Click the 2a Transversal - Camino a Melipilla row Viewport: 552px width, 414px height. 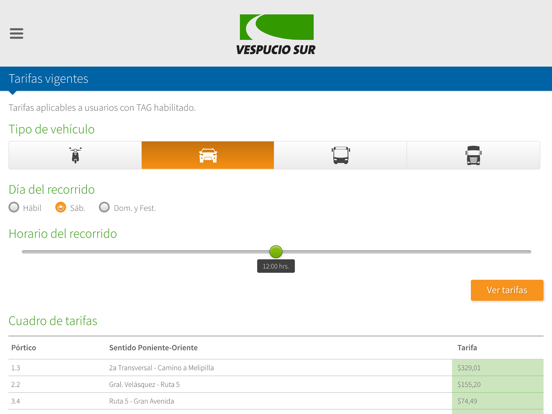point(276,368)
